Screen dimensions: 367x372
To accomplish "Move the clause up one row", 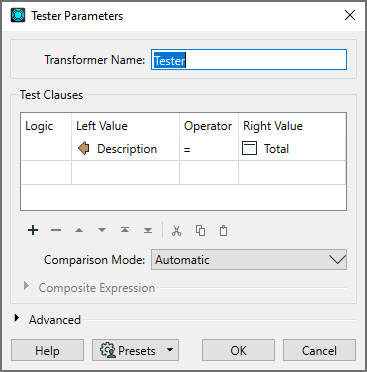I will click(x=79, y=230).
